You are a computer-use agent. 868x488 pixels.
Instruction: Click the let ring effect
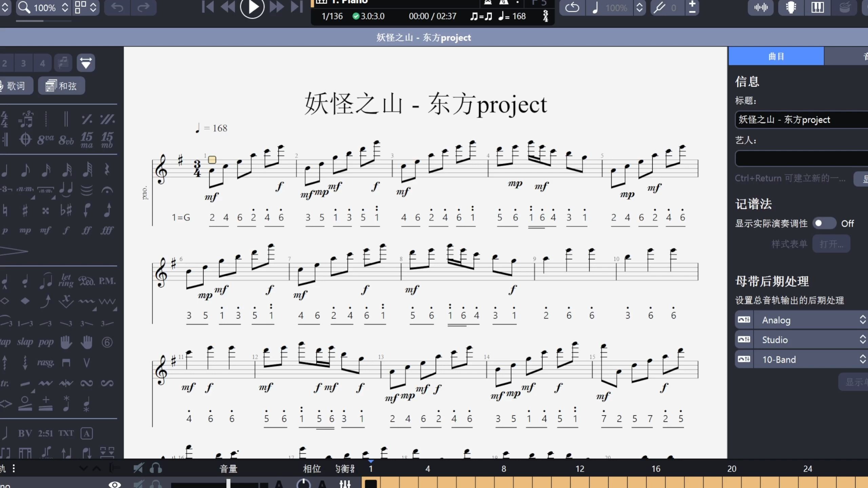(x=66, y=281)
